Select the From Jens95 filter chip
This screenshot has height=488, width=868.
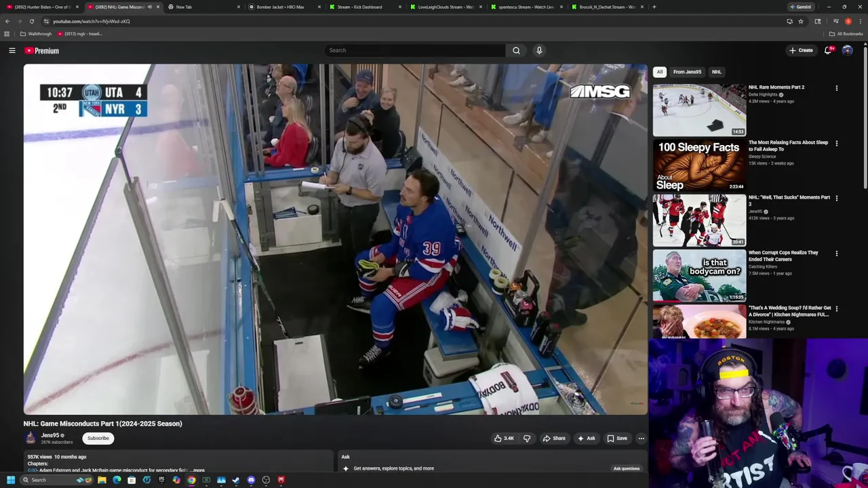687,72
